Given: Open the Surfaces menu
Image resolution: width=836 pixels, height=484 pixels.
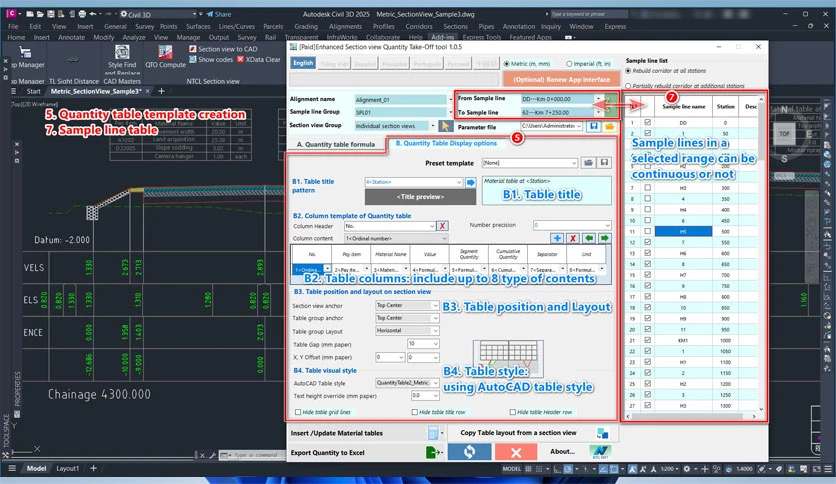Looking at the screenshot, I should (x=198, y=26).
